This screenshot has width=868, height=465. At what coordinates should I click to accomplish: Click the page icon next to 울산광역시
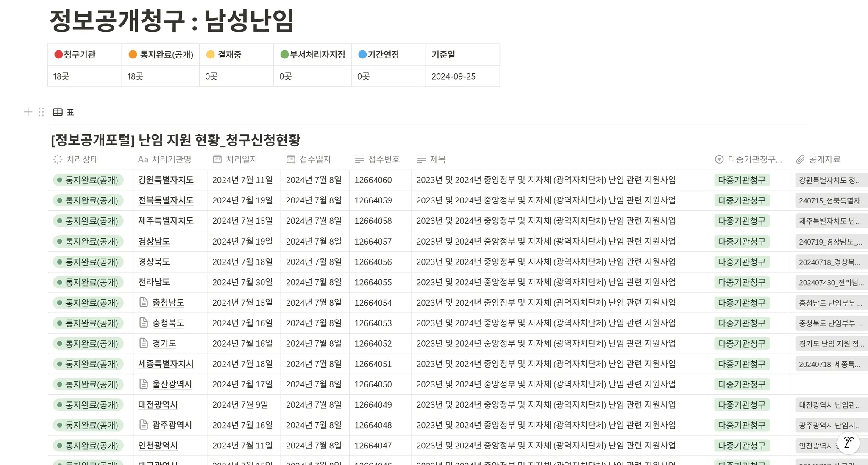click(x=144, y=384)
